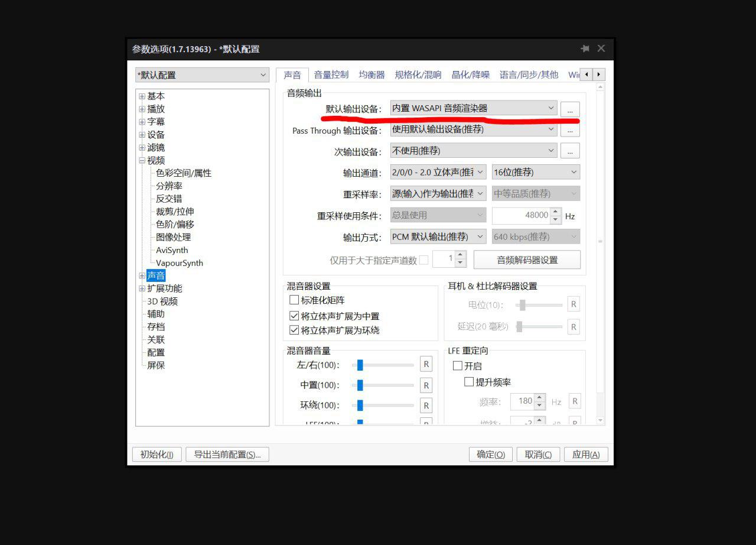This screenshot has height=545, width=756.
Task: Expand the 滤镜 tree node
Action: 142,148
